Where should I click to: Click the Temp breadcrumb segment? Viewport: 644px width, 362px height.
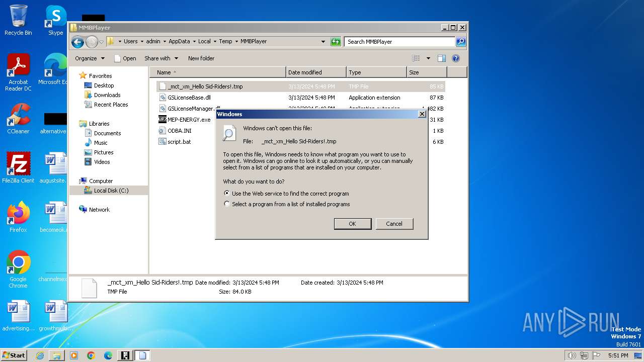coord(225,42)
